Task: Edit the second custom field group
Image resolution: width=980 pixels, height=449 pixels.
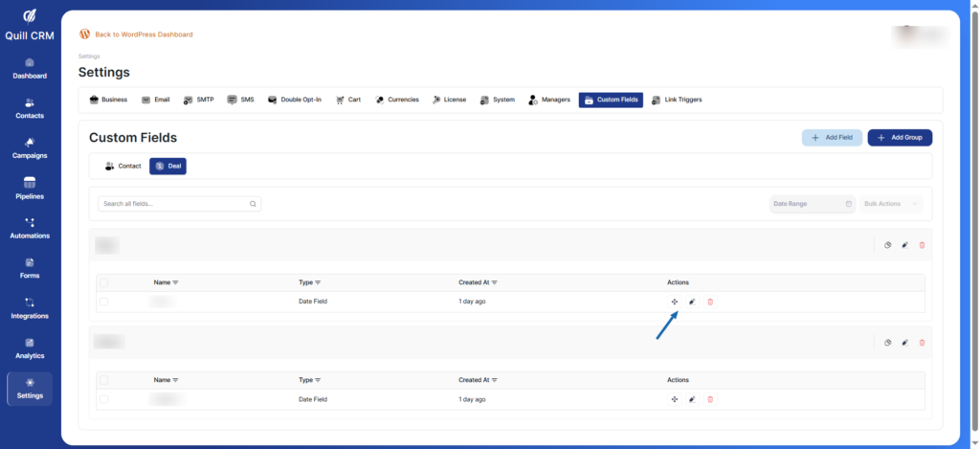Action: [x=904, y=342]
